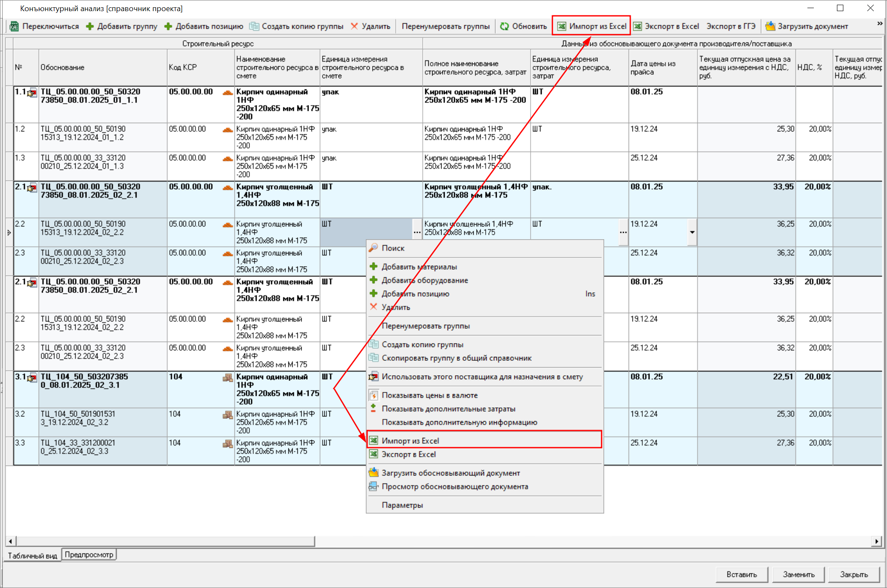The width and height of the screenshot is (887, 588).
Task: Click Использовать этого поставщика icon in menu
Action: (x=374, y=377)
